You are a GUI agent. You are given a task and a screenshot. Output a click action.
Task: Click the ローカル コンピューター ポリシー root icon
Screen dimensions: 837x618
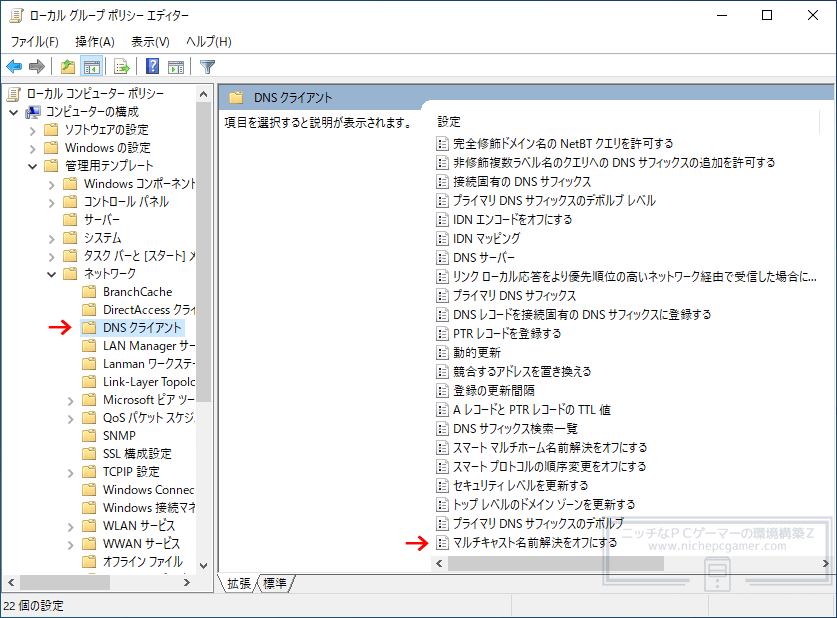(14, 94)
